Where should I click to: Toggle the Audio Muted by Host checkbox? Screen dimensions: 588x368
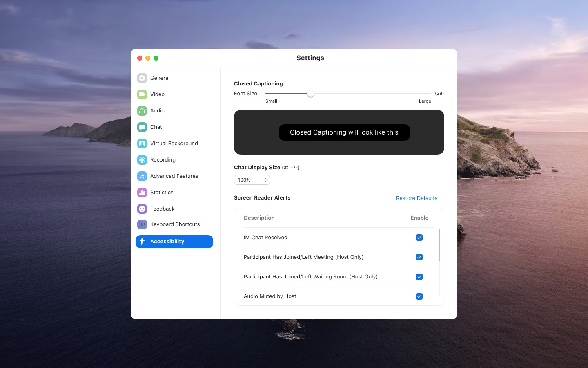pos(419,296)
